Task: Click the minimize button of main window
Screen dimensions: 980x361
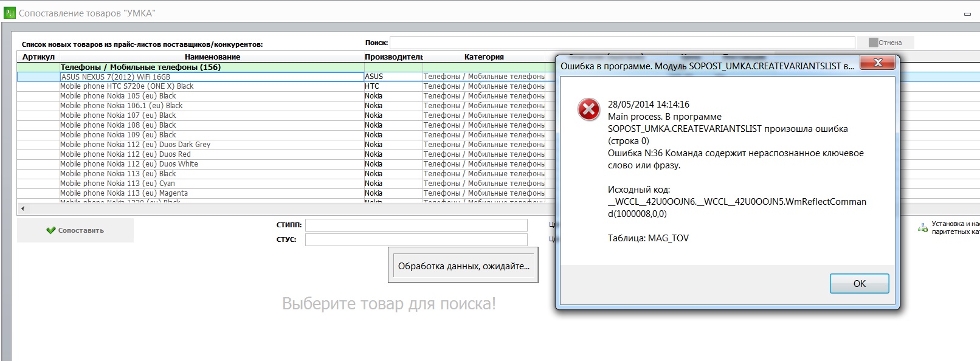Action: pyautogui.click(x=967, y=13)
